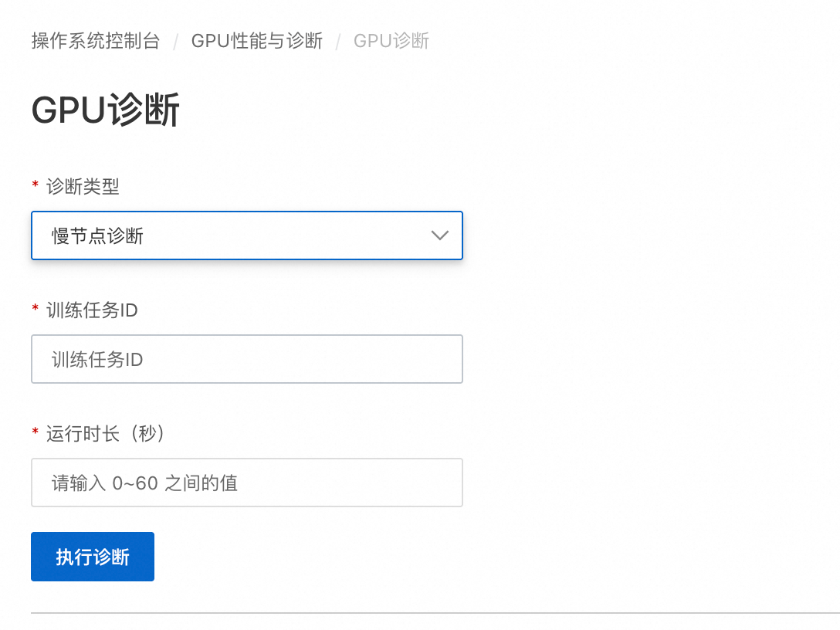Click red asterisk beside 训练任务ID label
The image size is (840, 630).
[x=35, y=310]
